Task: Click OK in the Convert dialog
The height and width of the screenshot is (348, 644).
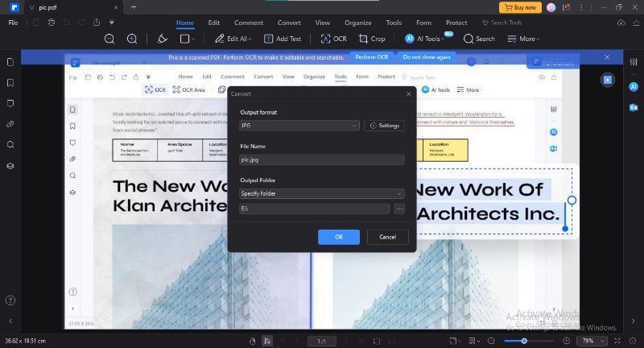Action: (x=339, y=237)
